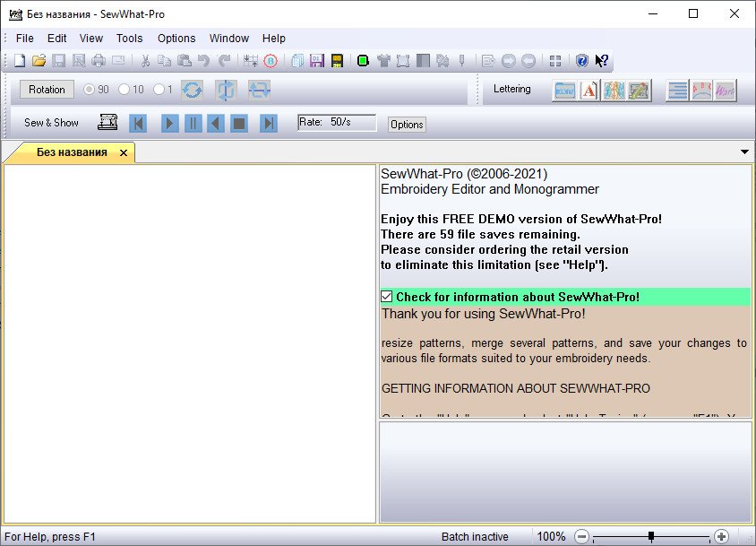Select the 90 degree rotation radio
Screen dimensions: 756x546
(90, 90)
